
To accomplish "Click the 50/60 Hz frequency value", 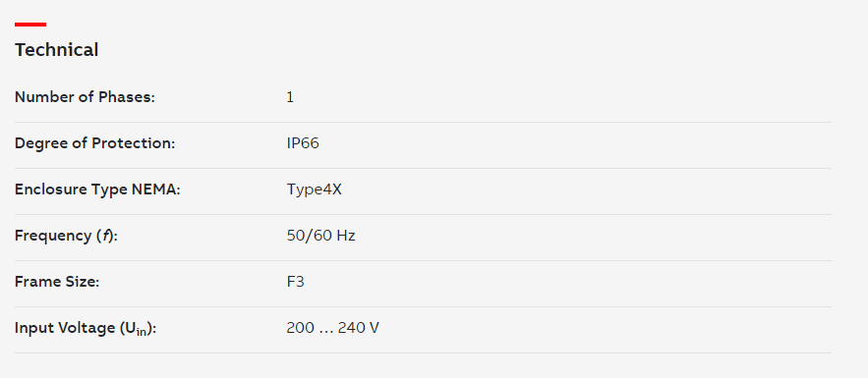I will pyautogui.click(x=321, y=236).
